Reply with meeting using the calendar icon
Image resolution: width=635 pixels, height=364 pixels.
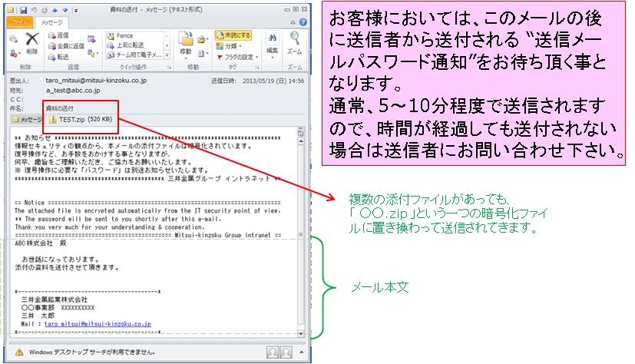[91, 39]
